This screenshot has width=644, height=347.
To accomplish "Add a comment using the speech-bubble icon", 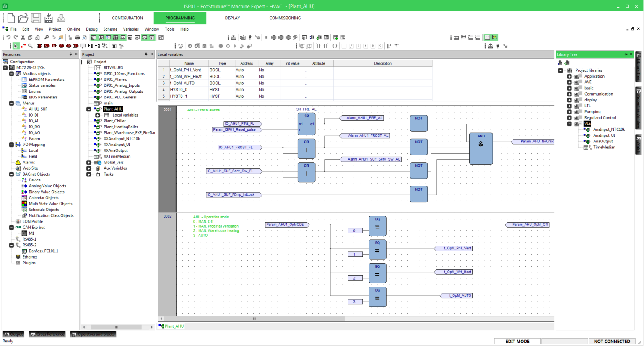I will pos(83,46).
